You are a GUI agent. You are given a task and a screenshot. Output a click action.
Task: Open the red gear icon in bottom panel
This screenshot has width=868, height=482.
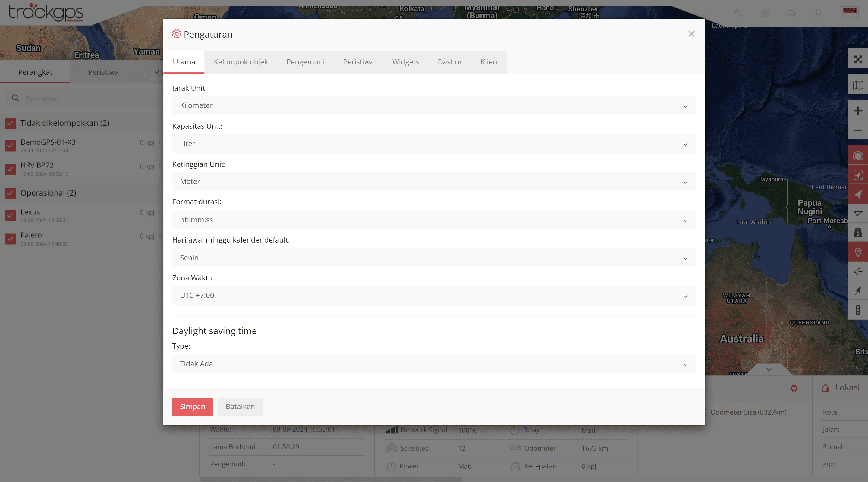coord(794,388)
